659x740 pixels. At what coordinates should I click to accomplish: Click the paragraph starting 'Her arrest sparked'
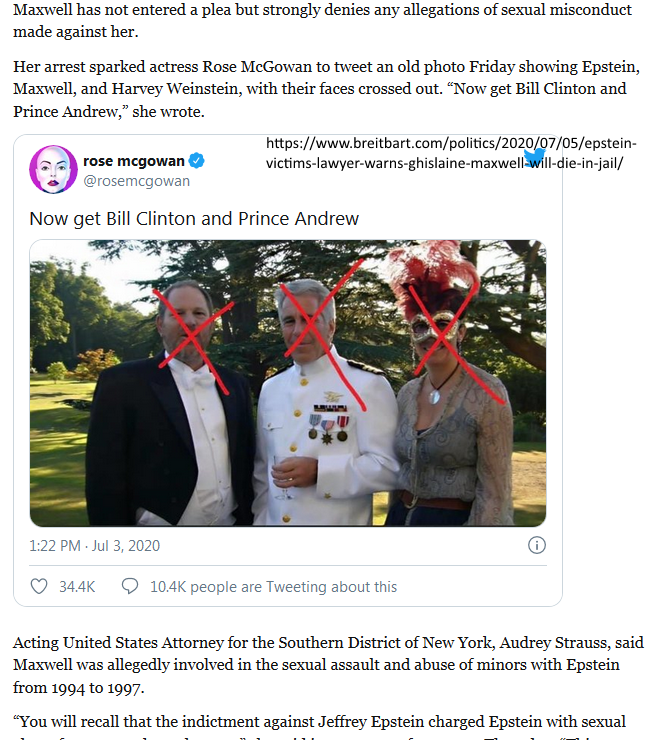pyautogui.click(x=327, y=89)
